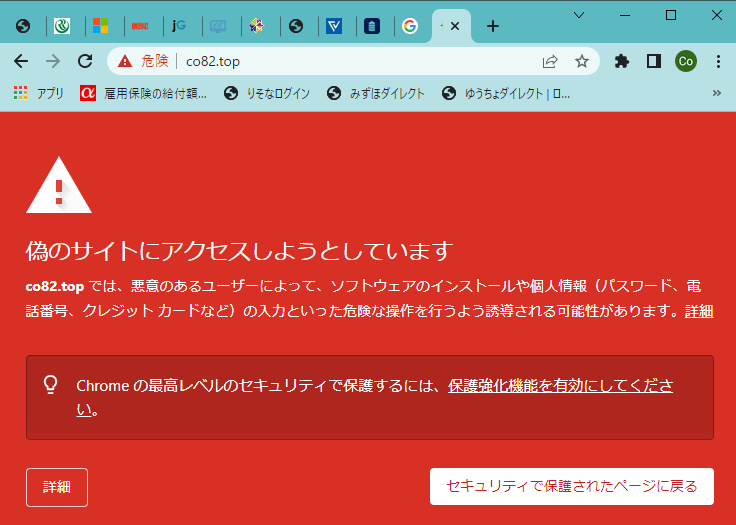Switch to the first globe-icon tab
Image resolution: width=736 pixels, height=525 pixels.
coord(23,26)
